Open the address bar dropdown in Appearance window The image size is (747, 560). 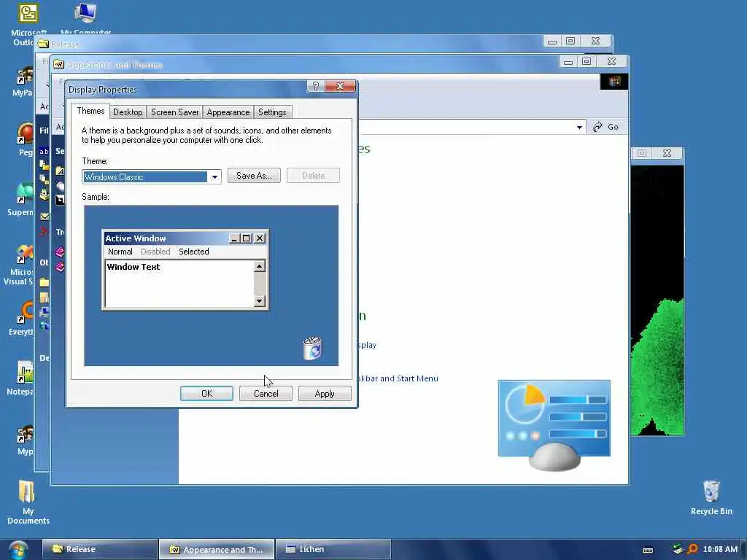click(579, 127)
